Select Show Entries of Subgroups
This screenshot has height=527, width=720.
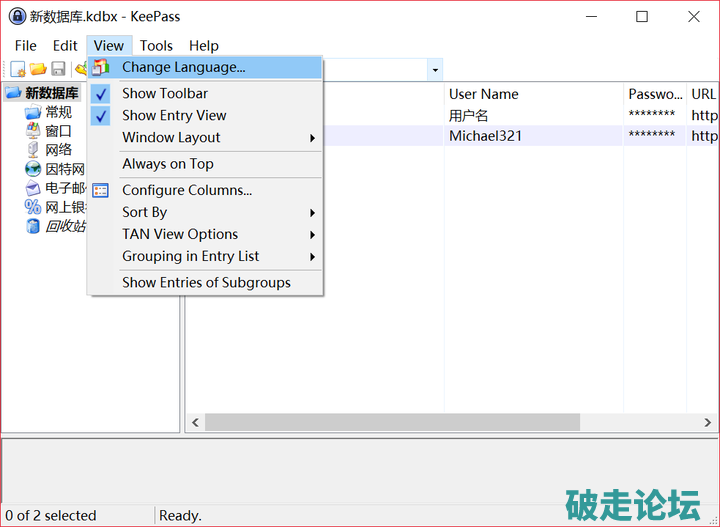[x=206, y=282]
